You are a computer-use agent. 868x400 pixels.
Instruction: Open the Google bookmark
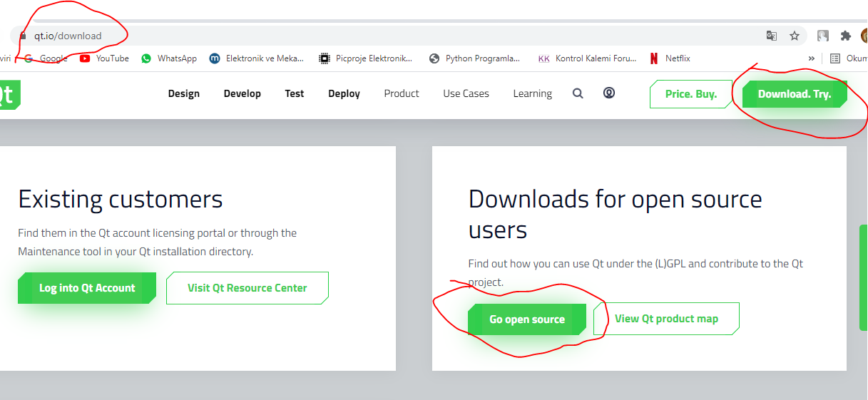[x=46, y=58]
